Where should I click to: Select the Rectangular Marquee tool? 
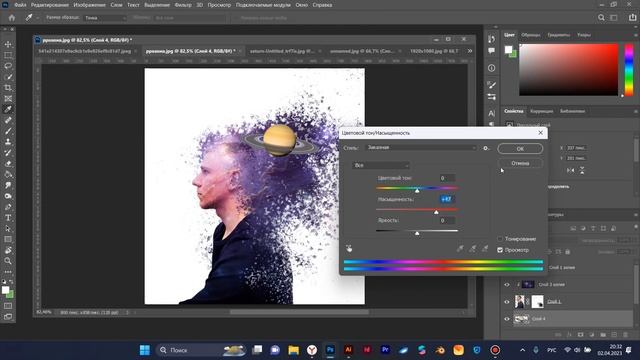tap(8, 55)
